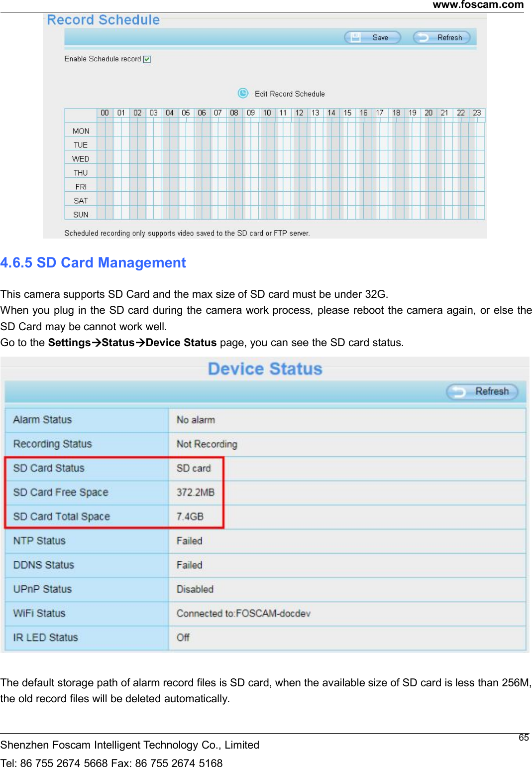The height and width of the screenshot is (767, 532).
Task: Select the MON row label in the schedule
Action: [81, 130]
